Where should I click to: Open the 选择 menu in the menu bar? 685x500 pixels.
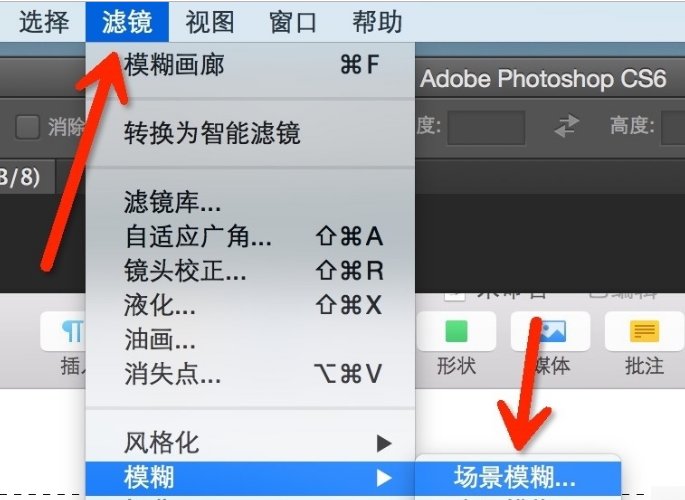click(x=44, y=22)
